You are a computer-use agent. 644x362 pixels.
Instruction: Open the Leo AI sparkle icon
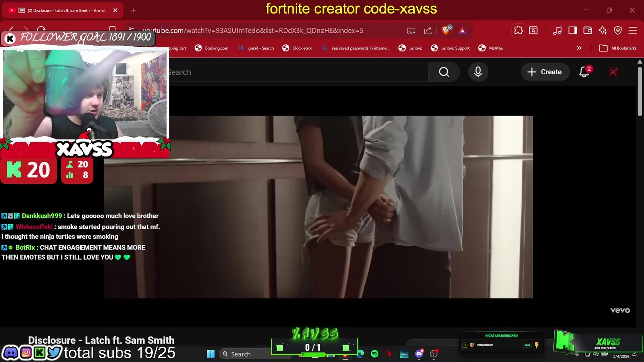pyautogui.click(x=603, y=30)
